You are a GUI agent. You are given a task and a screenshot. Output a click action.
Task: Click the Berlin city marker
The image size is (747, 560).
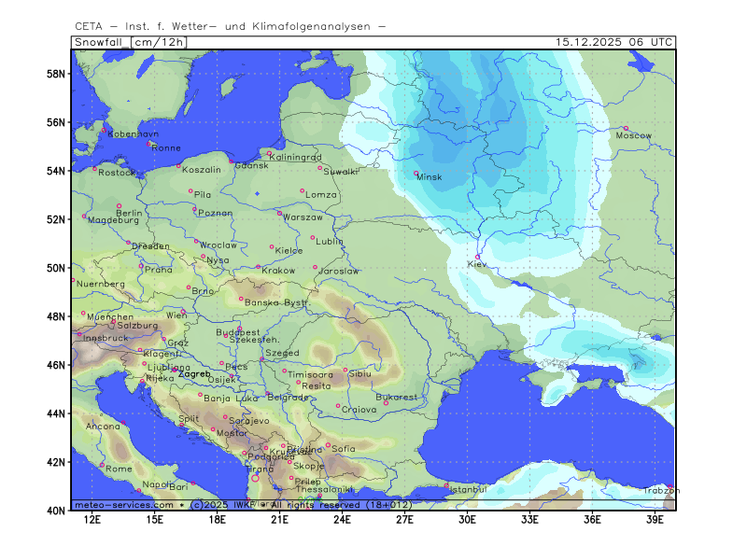click(x=119, y=205)
